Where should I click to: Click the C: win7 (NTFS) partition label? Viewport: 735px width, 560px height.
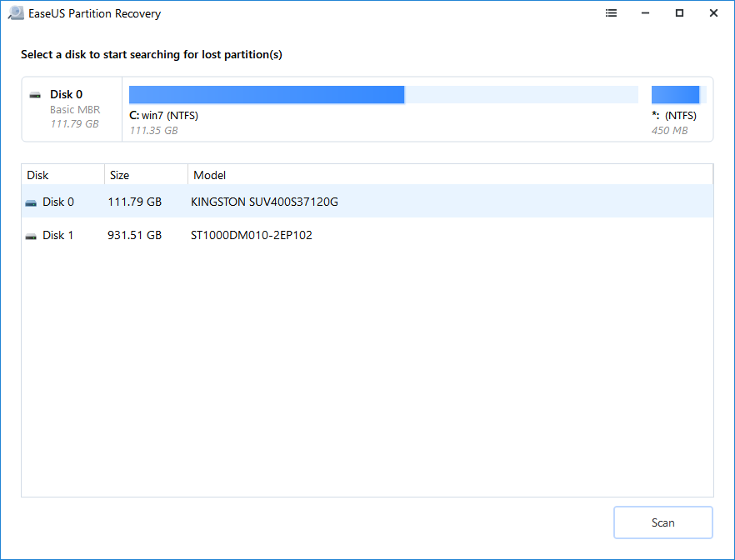[164, 116]
